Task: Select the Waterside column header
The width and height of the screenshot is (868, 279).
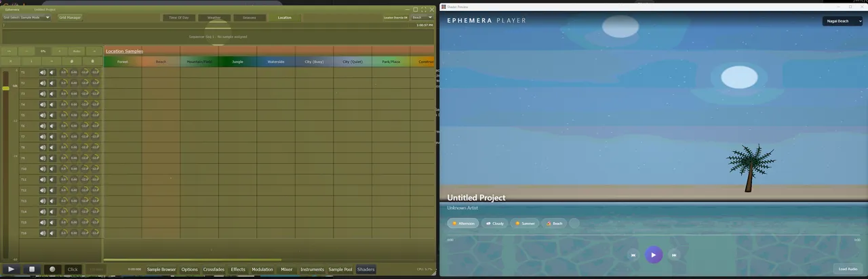Action: pyautogui.click(x=276, y=62)
